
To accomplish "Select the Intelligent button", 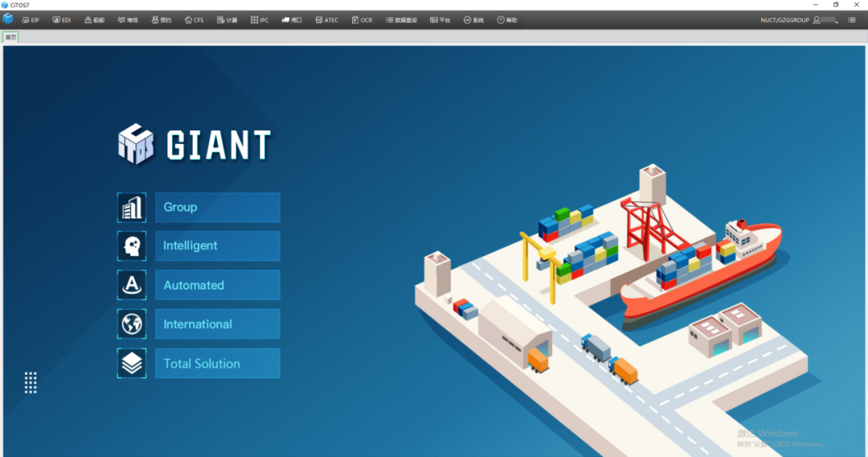I will pos(218,246).
